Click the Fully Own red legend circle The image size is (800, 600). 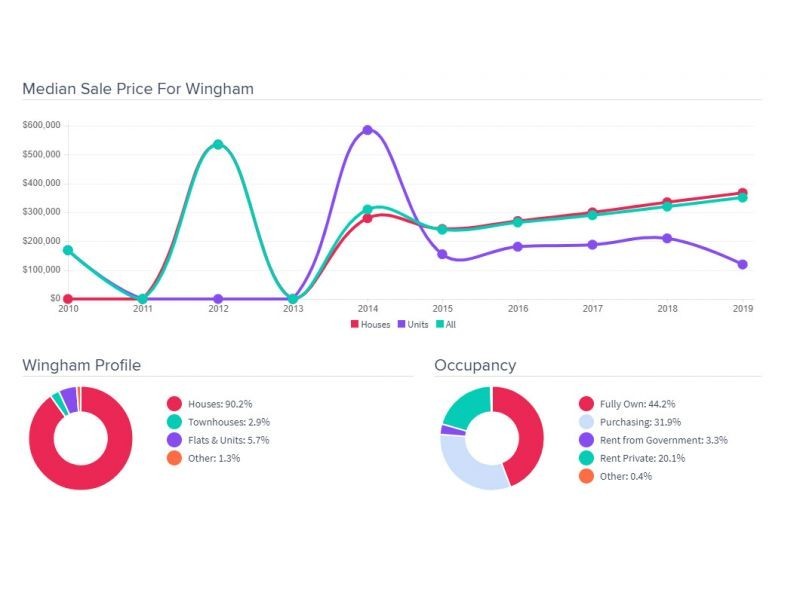pyautogui.click(x=587, y=404)
